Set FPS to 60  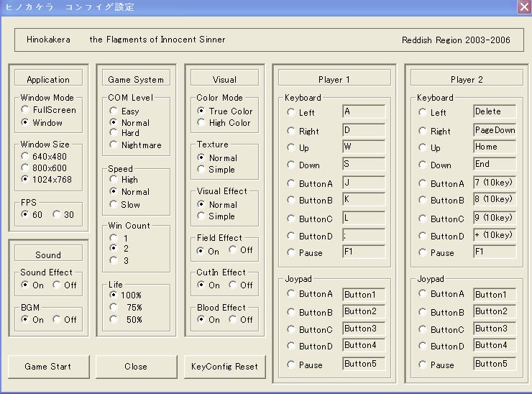[24, 214]
